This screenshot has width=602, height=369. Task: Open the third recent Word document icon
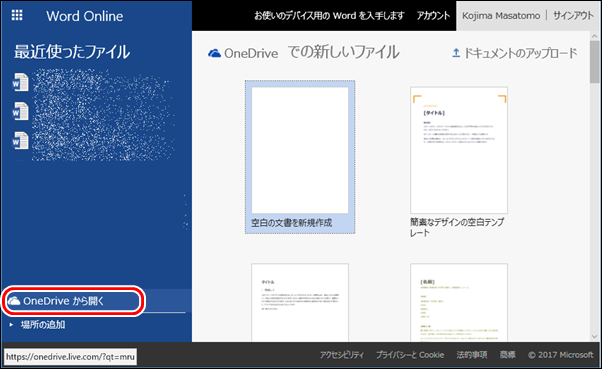tap(20, 141)
